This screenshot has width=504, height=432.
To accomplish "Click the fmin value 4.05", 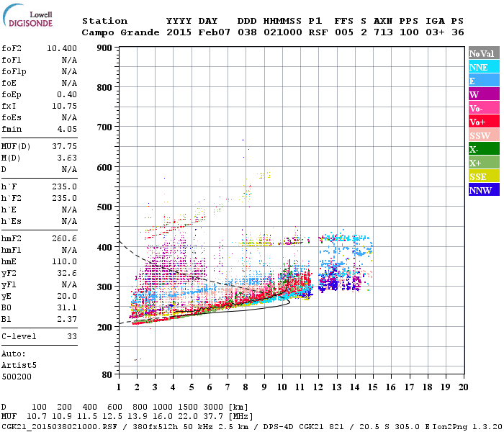I will (67, 129).
